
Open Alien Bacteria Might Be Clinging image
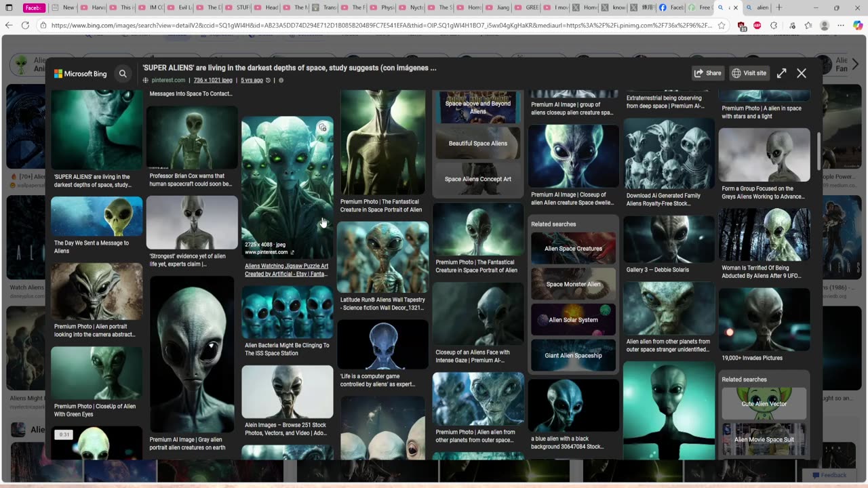pyautogui.click(x=288, y=312)
